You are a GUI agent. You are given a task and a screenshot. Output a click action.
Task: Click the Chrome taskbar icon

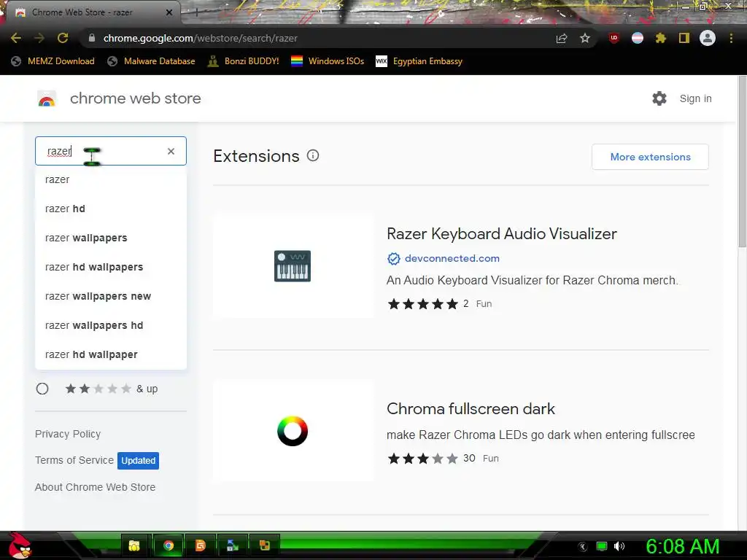coord(169,545)
